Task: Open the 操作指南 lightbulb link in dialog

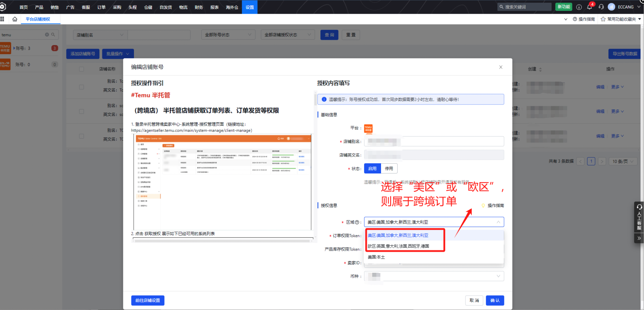Action: (x=493, y=205)
